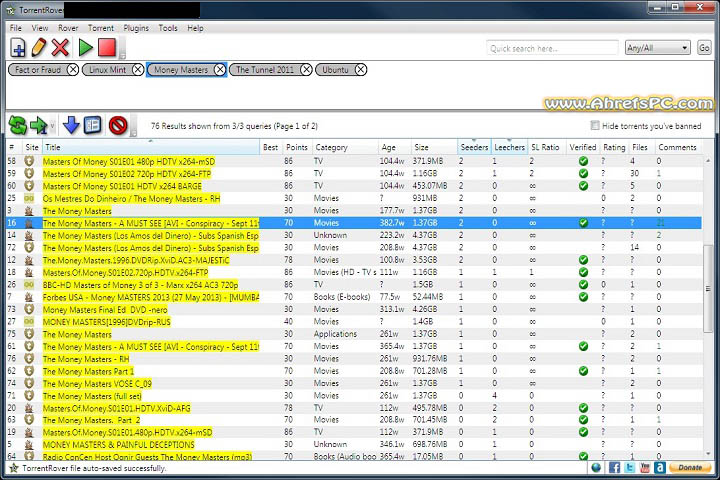Image resolution: width=720 pixels, height=480 pixels.
Task: Sort by the Category column header
Action: click(345, 147)
